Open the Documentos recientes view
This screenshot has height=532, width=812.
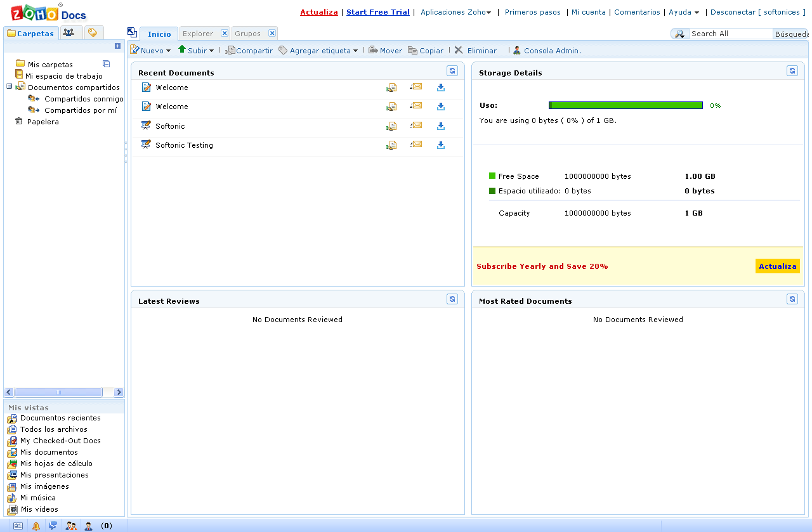click(x=60, y=418)
